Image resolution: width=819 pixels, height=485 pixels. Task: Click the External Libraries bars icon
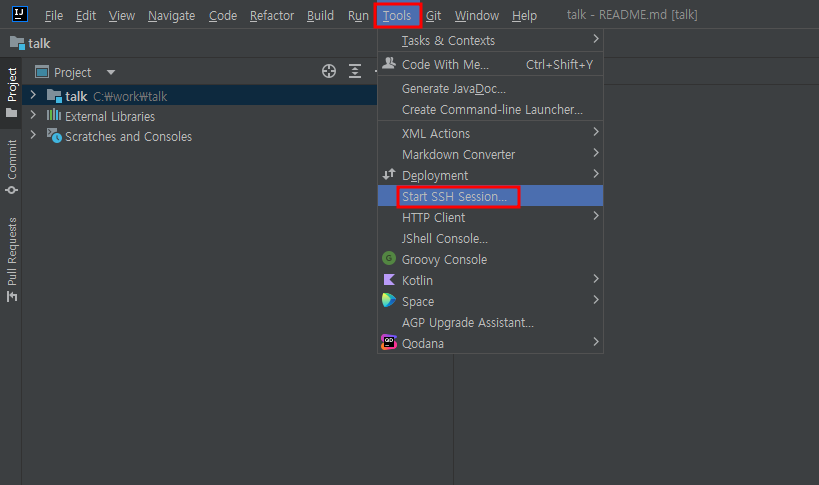click(x=54, y=115)
